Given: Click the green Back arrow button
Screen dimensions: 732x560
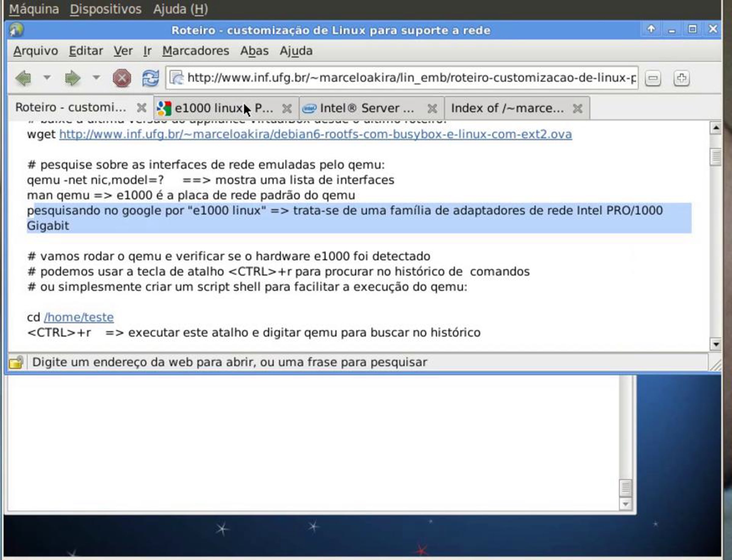Looking at the screenshot, I should [23, 78].
